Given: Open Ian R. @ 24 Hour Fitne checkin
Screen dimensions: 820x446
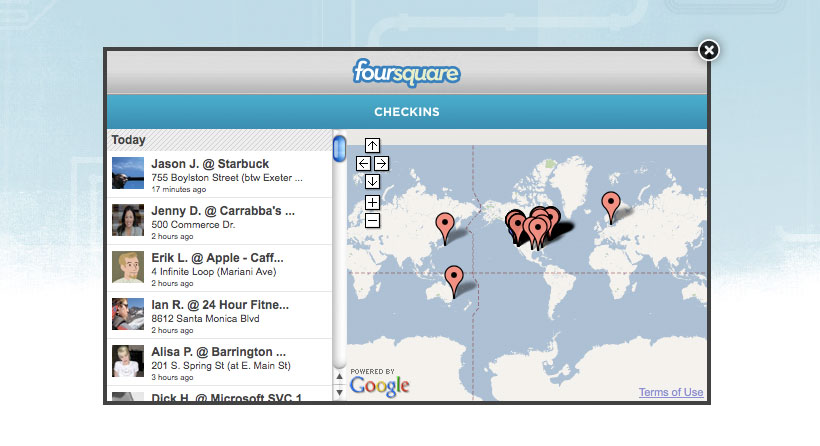Looking at the screenshot, I should (219, 316).
